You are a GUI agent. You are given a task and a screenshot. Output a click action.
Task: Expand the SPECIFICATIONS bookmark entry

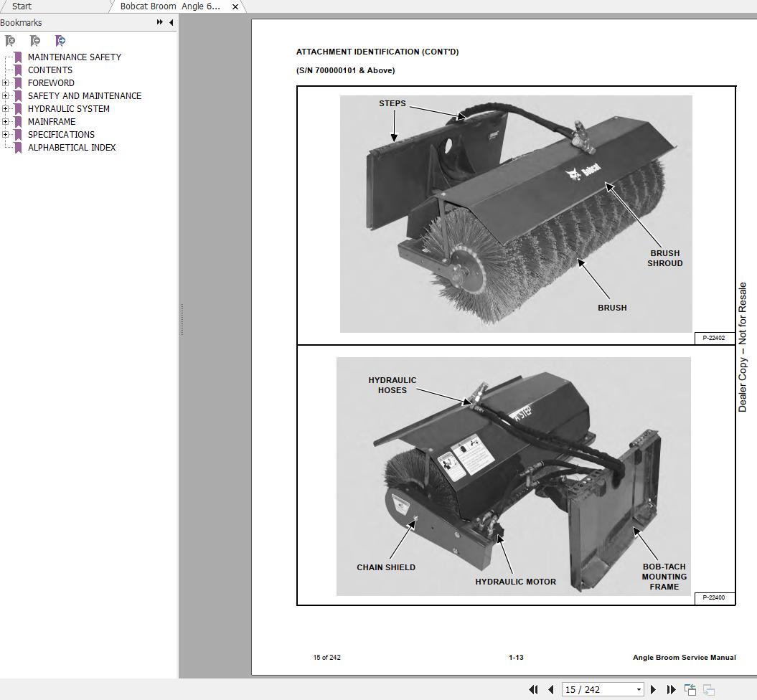click(6, 134)
